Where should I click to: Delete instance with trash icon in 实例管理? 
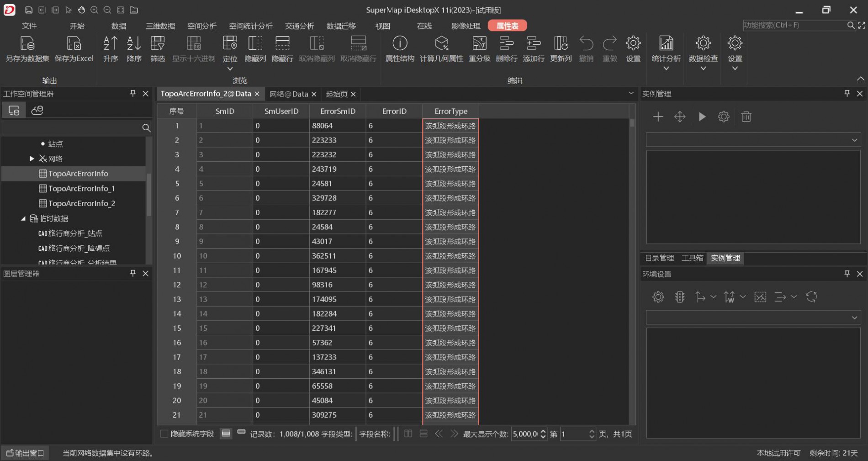[746, 117]
